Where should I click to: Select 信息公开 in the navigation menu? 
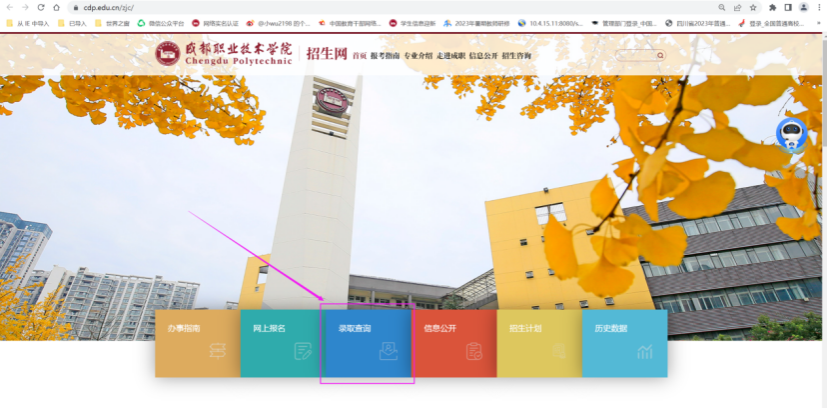(x=483, y=55)
